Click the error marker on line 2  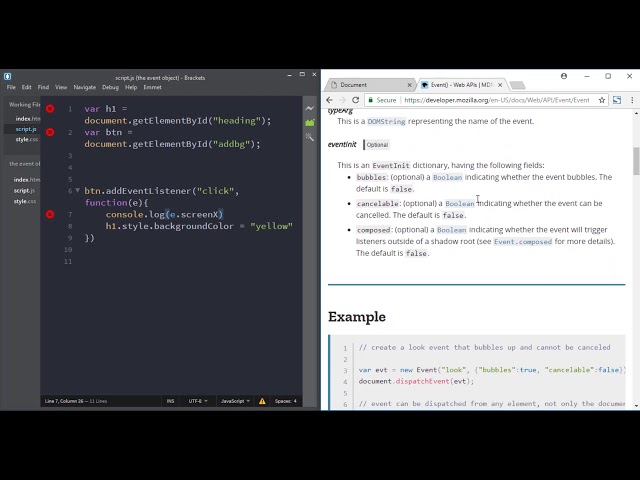click(x=50, y=132)
